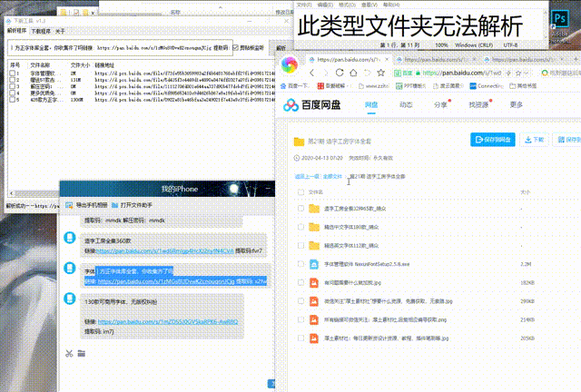Screen dimensions: 581x392
Task: Open the 其他书签 bookmarks folder
Action: click(523, 86)
